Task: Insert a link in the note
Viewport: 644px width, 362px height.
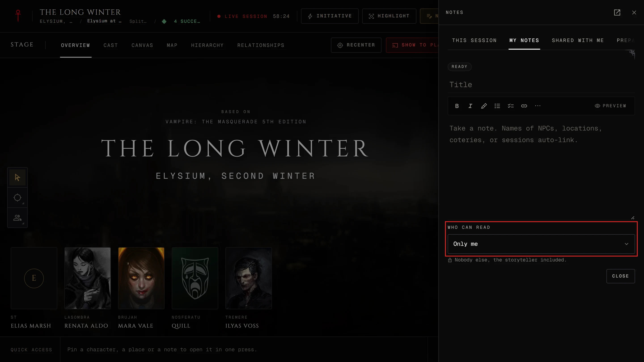Action: point(524,106)
